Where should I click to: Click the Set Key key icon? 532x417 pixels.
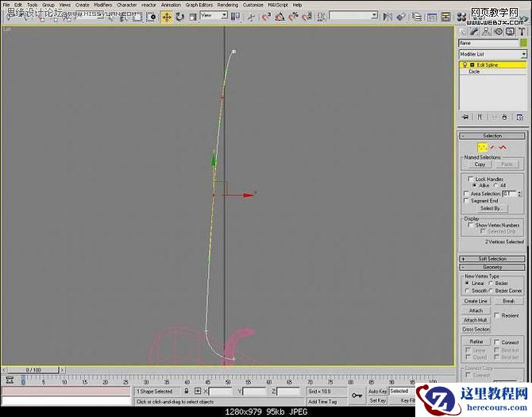(x=357, y=393)
